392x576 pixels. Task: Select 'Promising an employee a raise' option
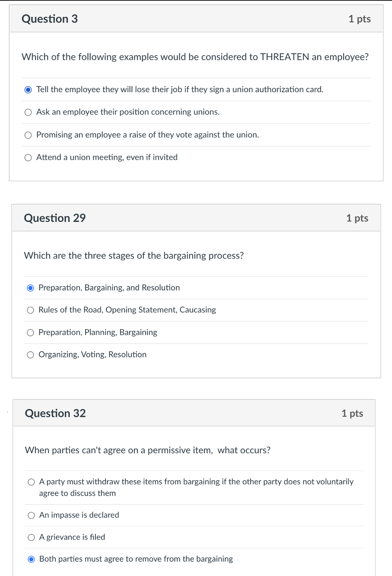[x=28, y=135]
